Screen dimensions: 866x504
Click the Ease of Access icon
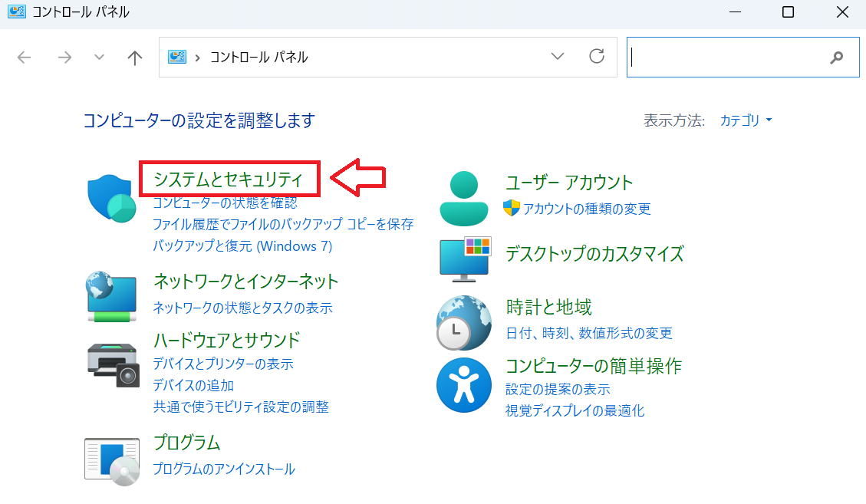click(464, 385)
